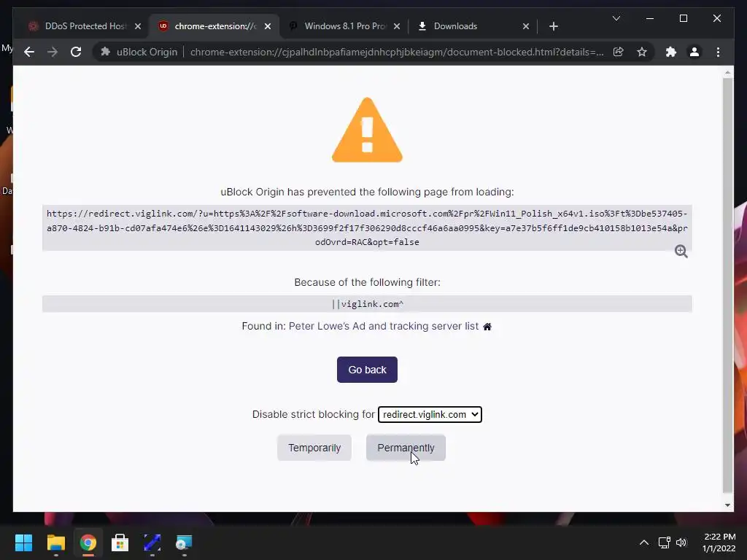
Task: Switch to chrome-extension tab
Action: 214,26
